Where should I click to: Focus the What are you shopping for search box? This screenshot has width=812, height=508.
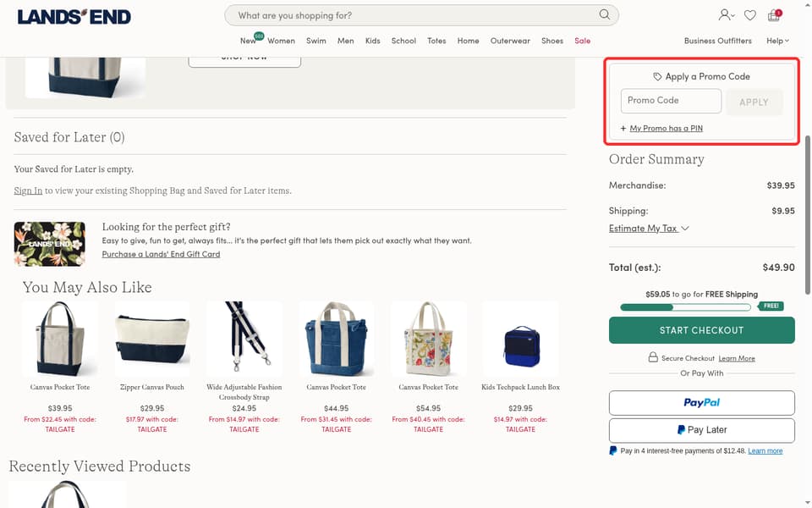421,15
